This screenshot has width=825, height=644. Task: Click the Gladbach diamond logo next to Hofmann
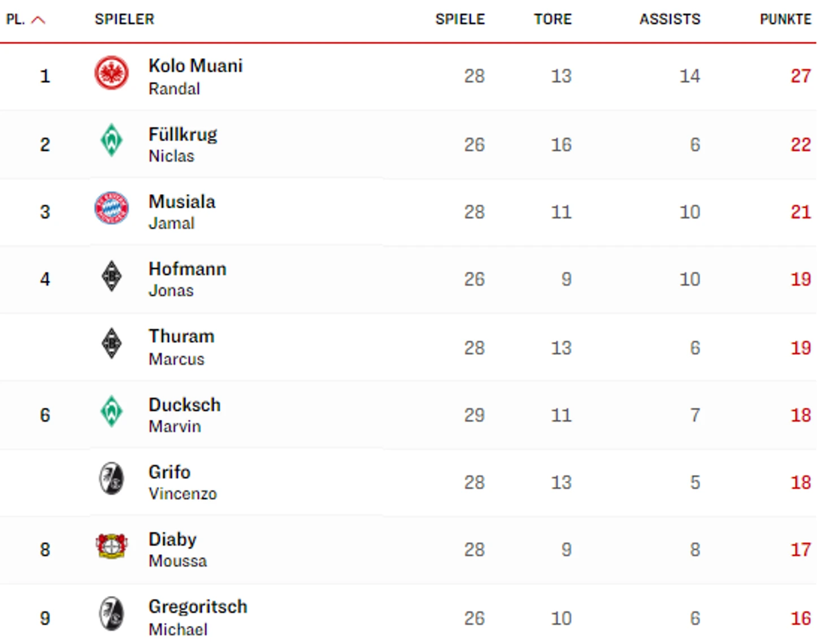coord(111,276)
